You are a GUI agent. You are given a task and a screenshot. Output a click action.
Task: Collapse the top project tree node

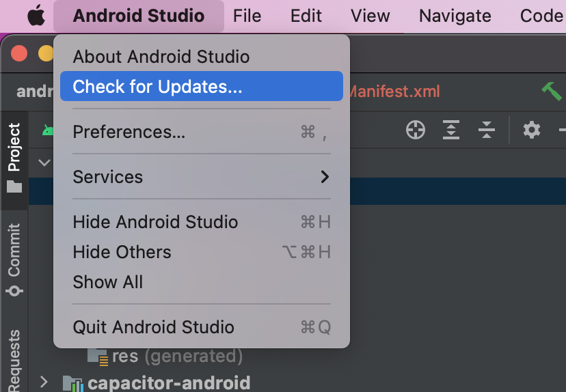(44, 163)
